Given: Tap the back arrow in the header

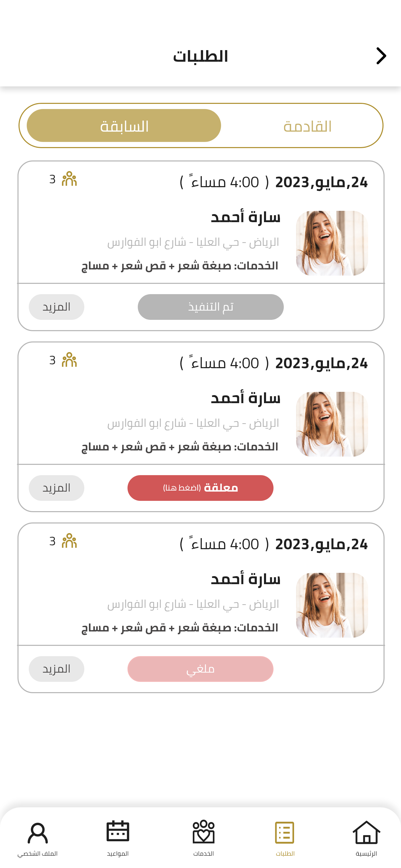Looking at the screenshot, I should [x=381, y=56].
